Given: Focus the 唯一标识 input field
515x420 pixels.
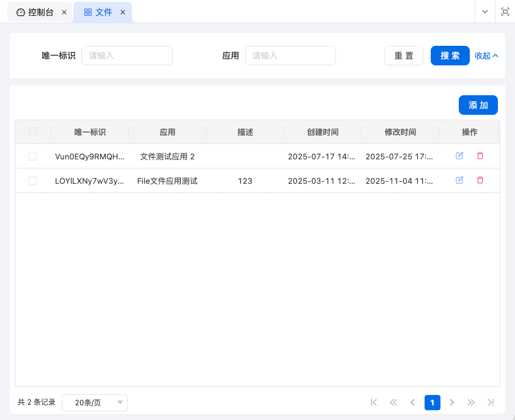Looking at the screenshot, I should point(127,56).
